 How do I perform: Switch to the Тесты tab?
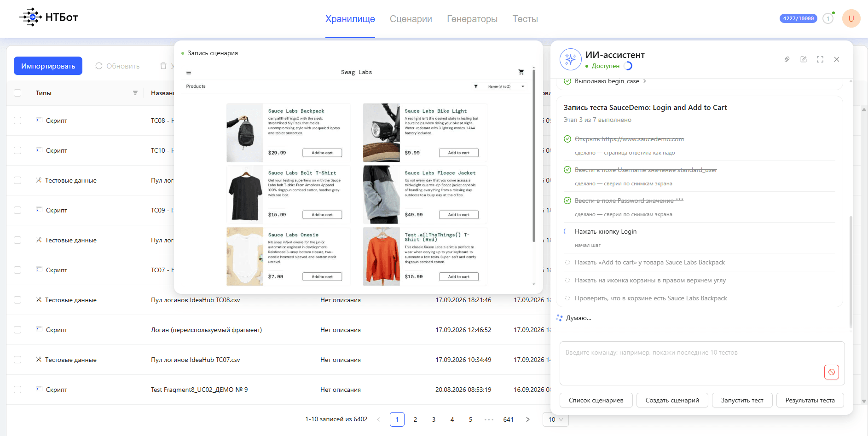coord(525,19)
